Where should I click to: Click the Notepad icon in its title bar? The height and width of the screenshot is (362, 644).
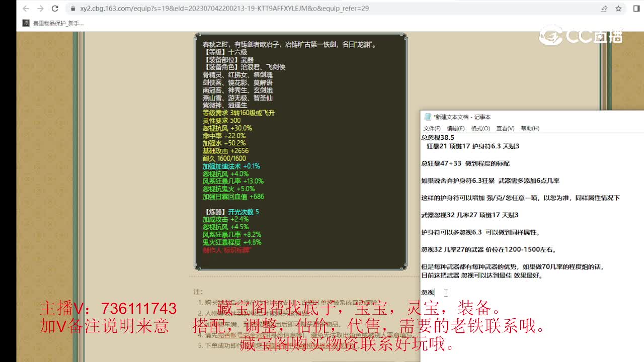point(428,117)
